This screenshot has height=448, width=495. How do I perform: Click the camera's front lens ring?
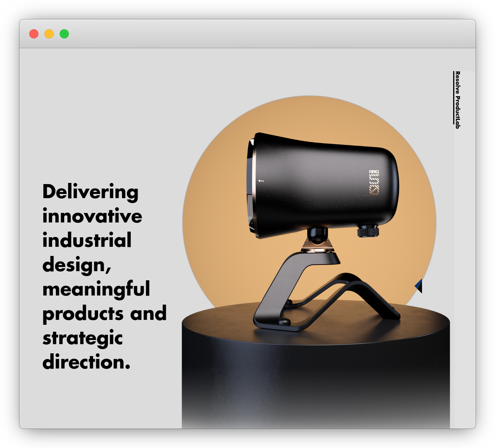click(251, 186)
